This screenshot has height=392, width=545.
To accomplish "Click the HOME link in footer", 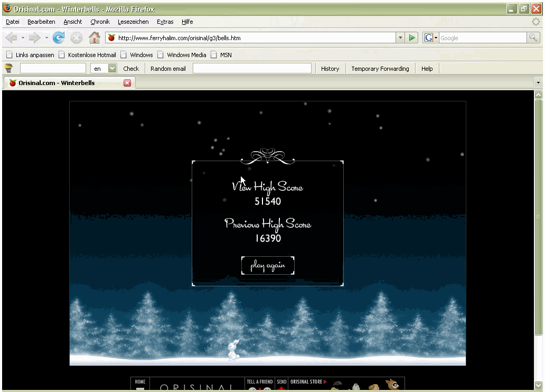I will pos(140,381).
